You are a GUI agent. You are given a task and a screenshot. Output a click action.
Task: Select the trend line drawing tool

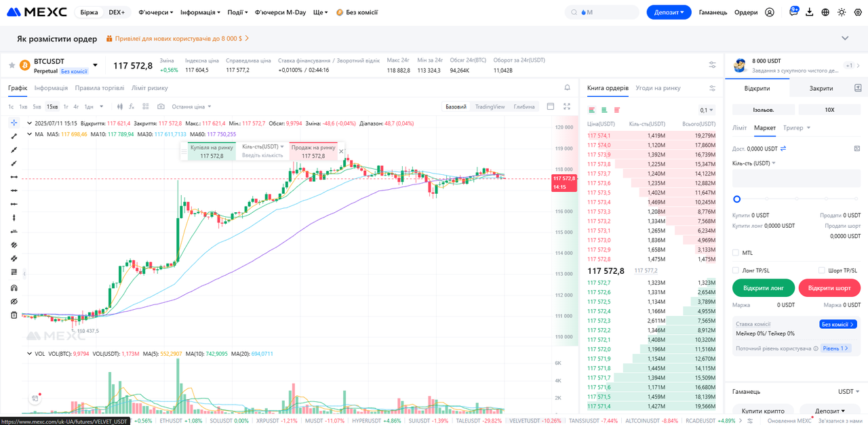[x=14, y=136]
